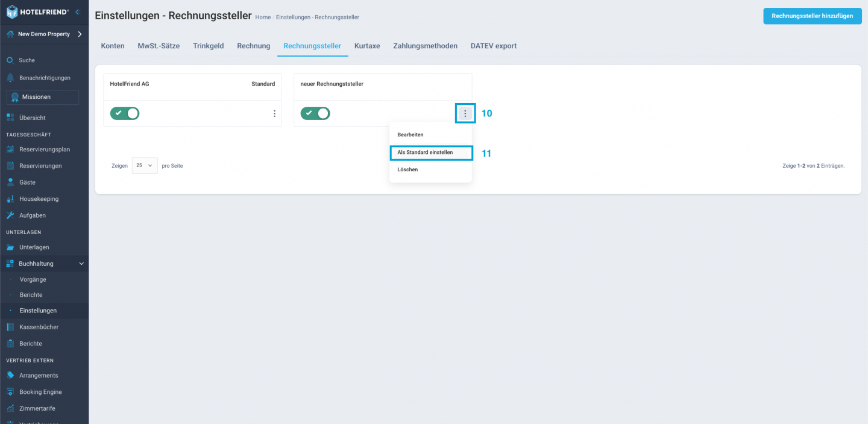Click the Arrangements tag icon
868x424 pixels.
click(x=10, y=375)
